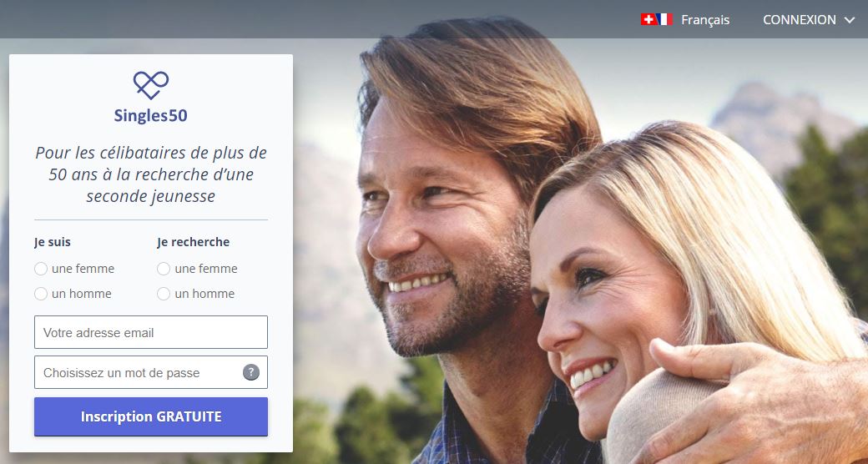Click the Singles50 brand name text

coord(150,115)
